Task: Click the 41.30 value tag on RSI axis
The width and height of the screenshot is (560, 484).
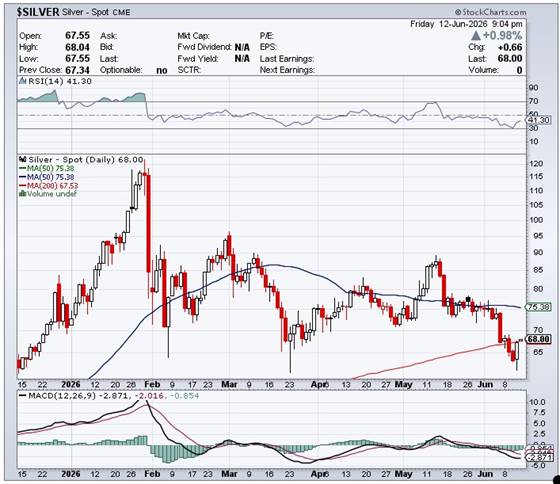Action: click(x=540, y=120)
